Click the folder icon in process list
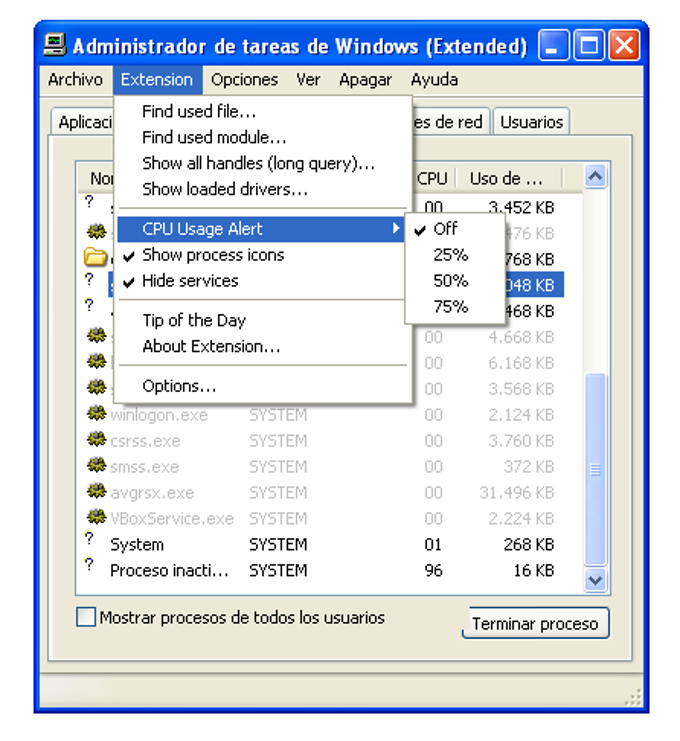 [x=95, y=257]
